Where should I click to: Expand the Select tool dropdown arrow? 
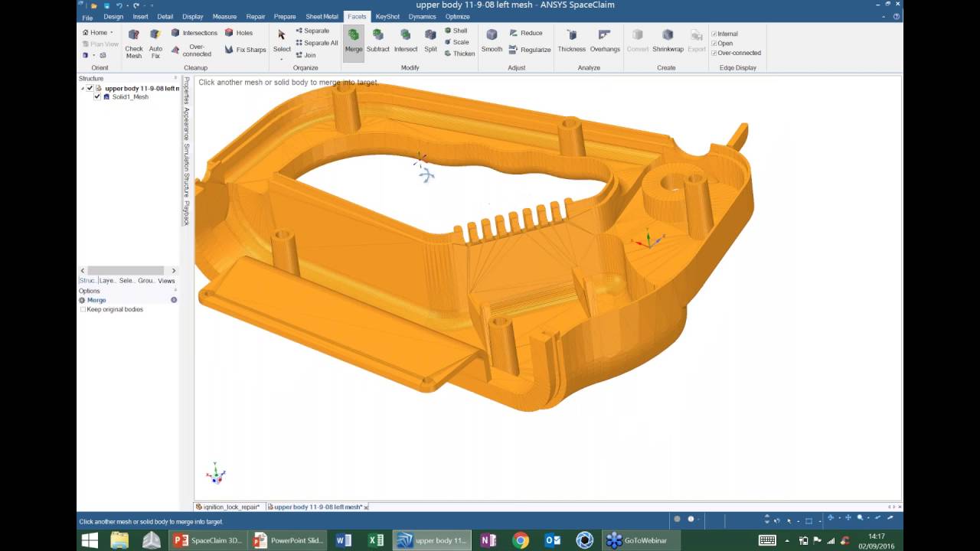(282, 58)
